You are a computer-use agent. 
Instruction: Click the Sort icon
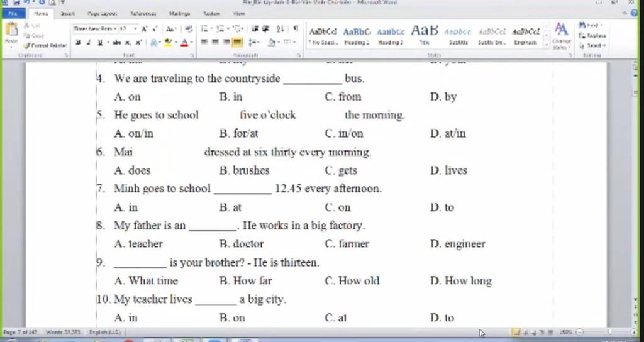[x=280, y=29]
